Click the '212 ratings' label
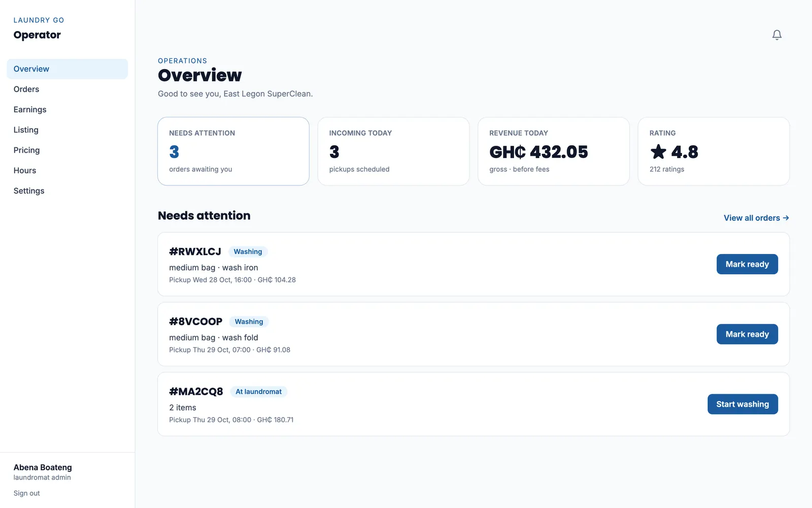This screenshot has width=812, height=508. point(667,169)
